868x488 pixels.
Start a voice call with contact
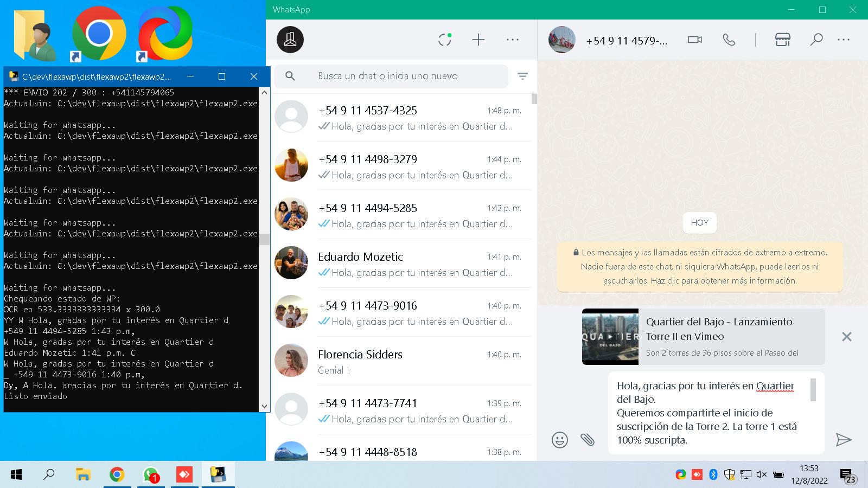point(729,40)
